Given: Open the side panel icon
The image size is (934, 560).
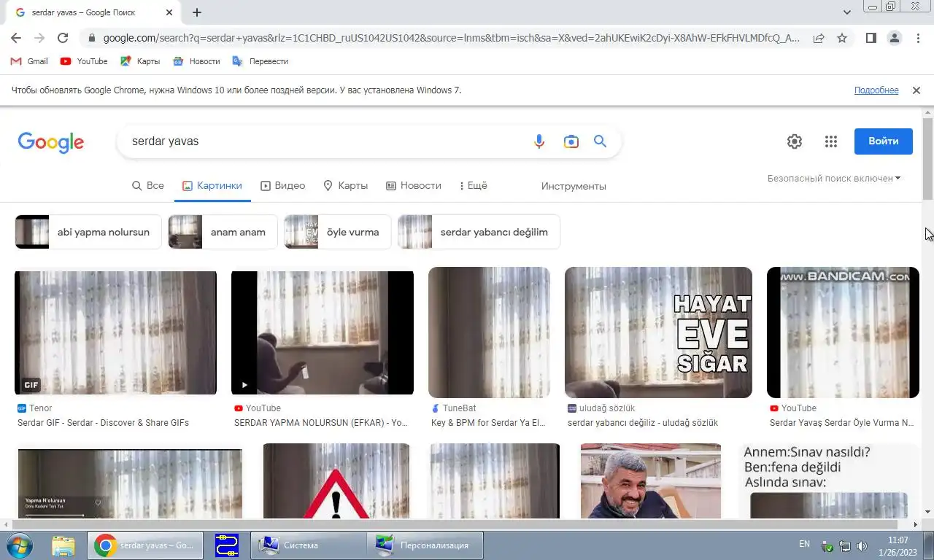Looking at the screenshot, I should [x=871, y=38].
